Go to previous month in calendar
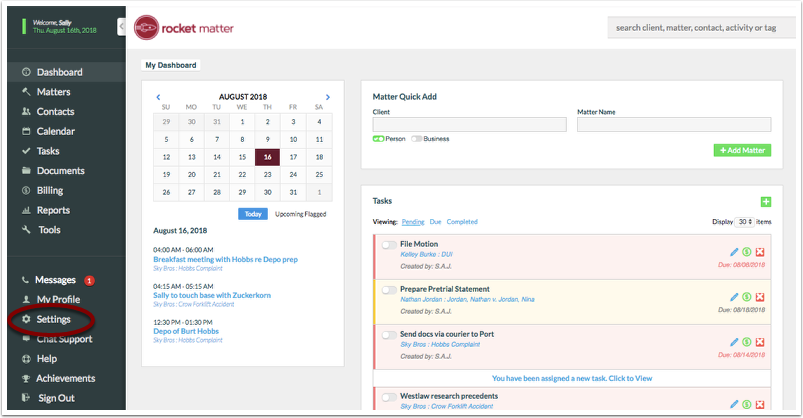Screen dimensions: 803x418 pos(158,97)
